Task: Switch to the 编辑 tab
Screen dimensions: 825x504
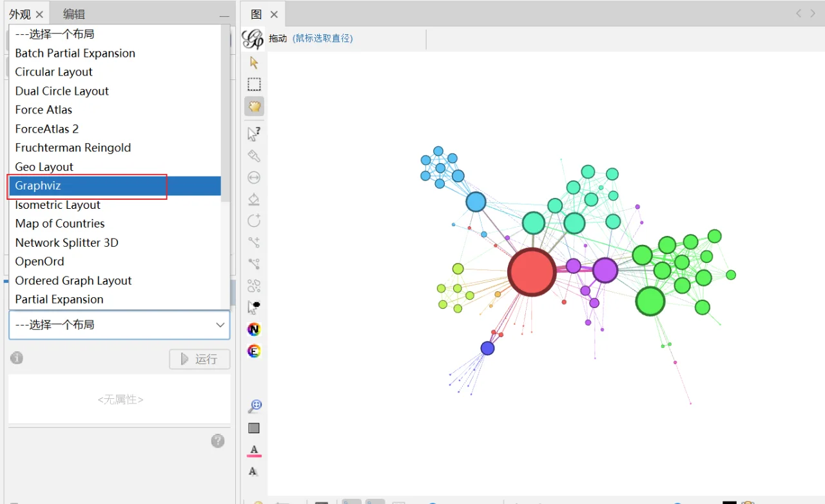Action: pyautogui.click(x=74, y=14)
